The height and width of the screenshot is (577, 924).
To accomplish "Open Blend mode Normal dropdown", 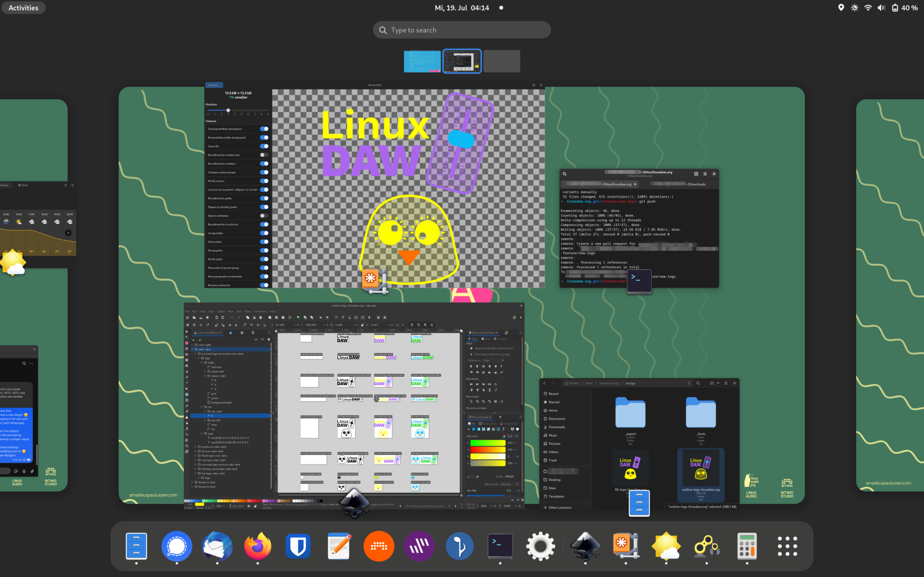I will pos(509,484).
